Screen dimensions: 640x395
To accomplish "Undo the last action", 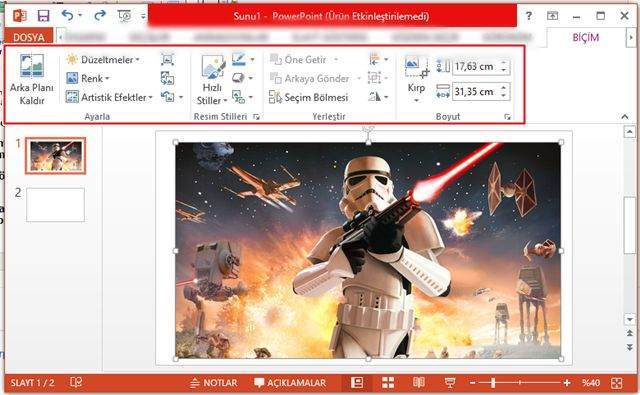I will (x=68, y=16).
